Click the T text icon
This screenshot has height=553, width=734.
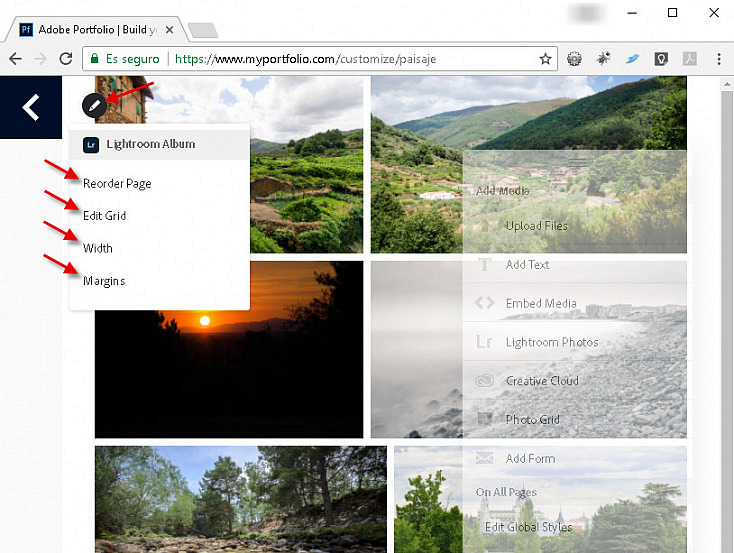(x=484, y=265)
